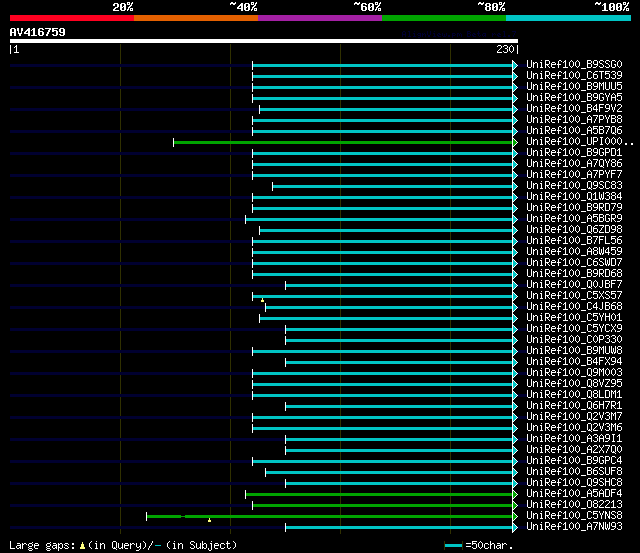640x553 pixels.
Task: Click the cyan 50char scale bar legend
Action: [x=453, y=545]
